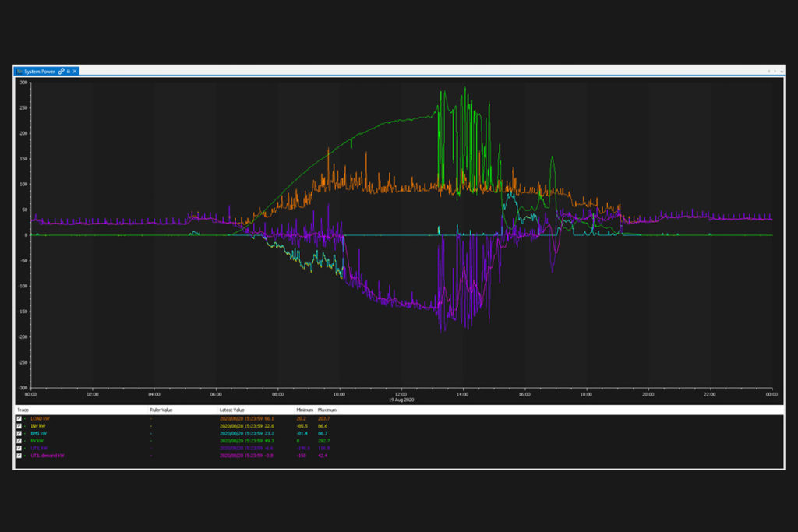
Task: Hide the BMS kW trace
Action: (19, 433)
